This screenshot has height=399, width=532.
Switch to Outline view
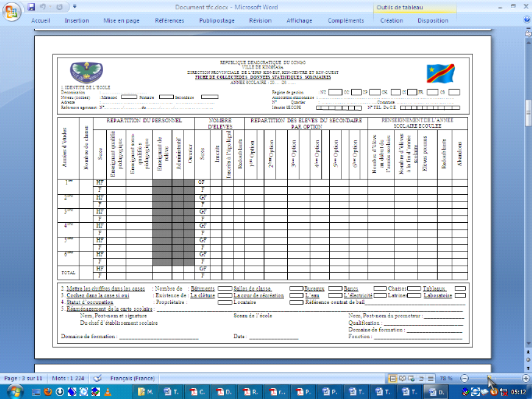[x=421, y=378]
